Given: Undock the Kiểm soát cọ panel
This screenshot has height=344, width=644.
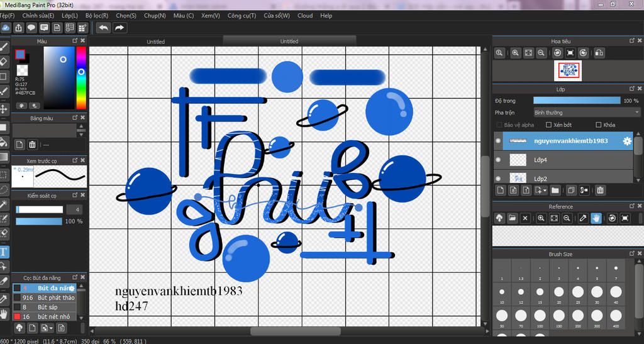Looking at the screenshot, I should pyautogui.click(x=75, y=196).
